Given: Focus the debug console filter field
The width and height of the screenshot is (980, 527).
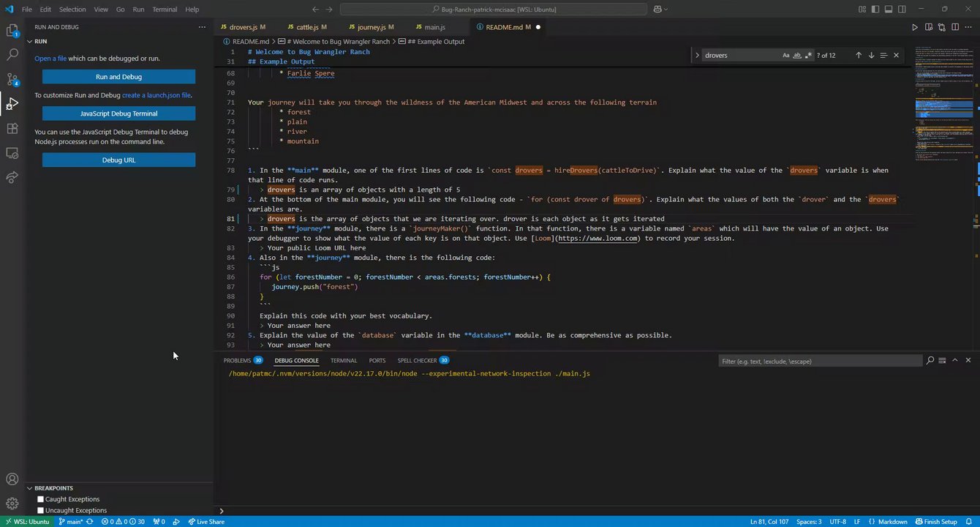Looking at the screenshot, I should pos(819,361).
